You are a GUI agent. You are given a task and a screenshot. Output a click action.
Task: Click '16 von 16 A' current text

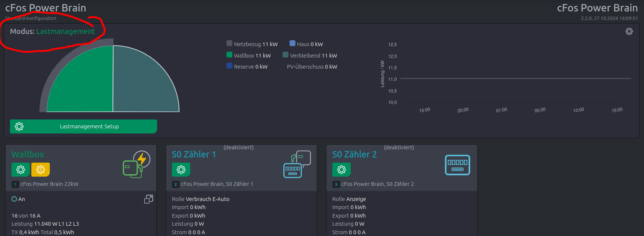coord(26,216)
